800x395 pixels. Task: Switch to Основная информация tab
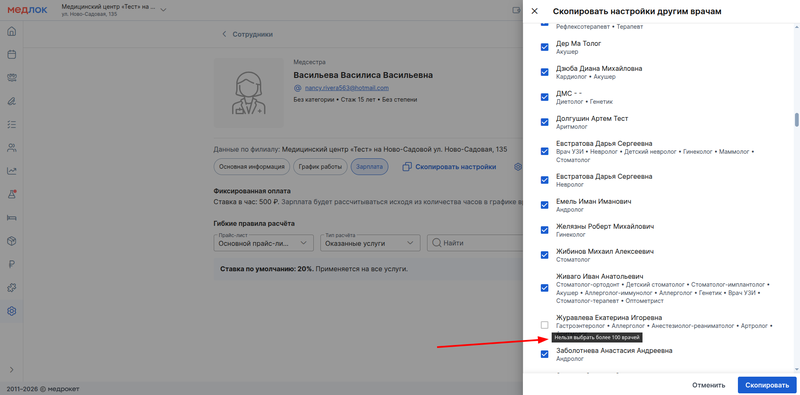click(x=252, y=166)
